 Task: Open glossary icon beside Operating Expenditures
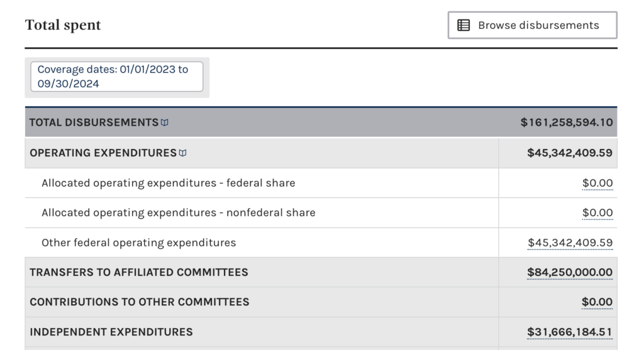tap(183, 153)
